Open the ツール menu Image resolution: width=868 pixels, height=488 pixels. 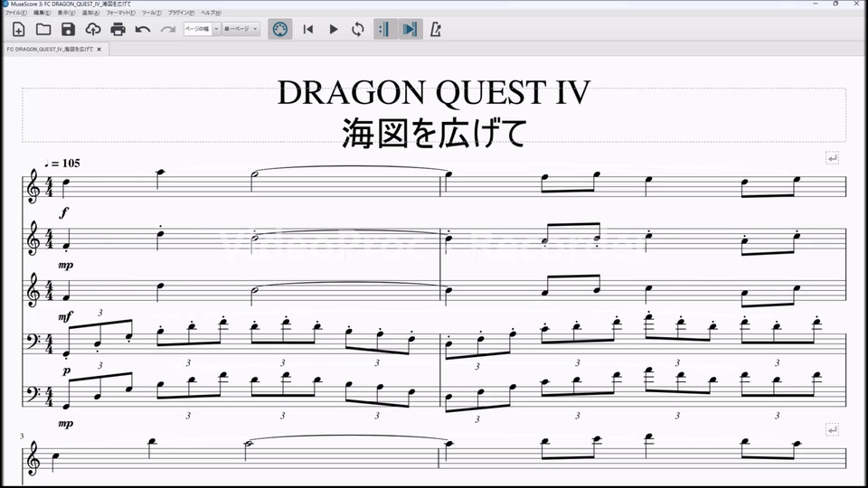(x=152, y=13)
